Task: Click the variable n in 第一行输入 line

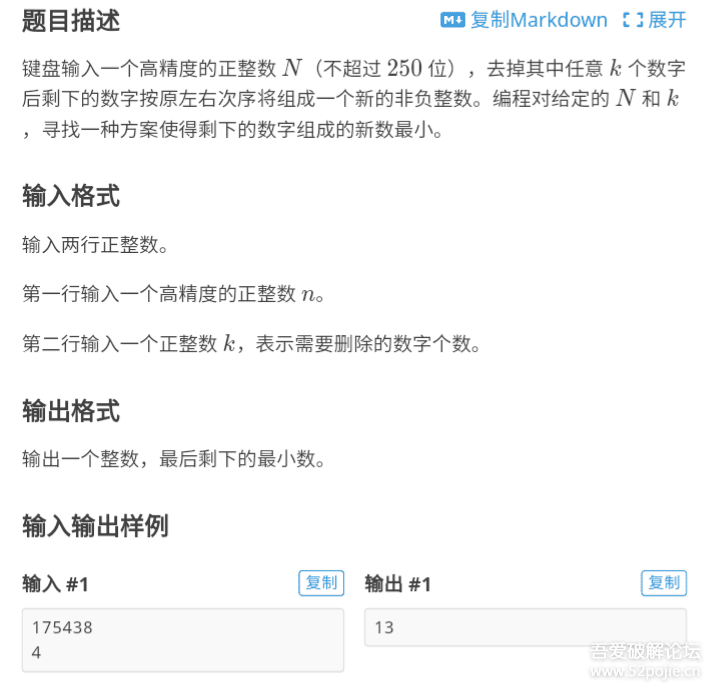Action: [308, 294]
